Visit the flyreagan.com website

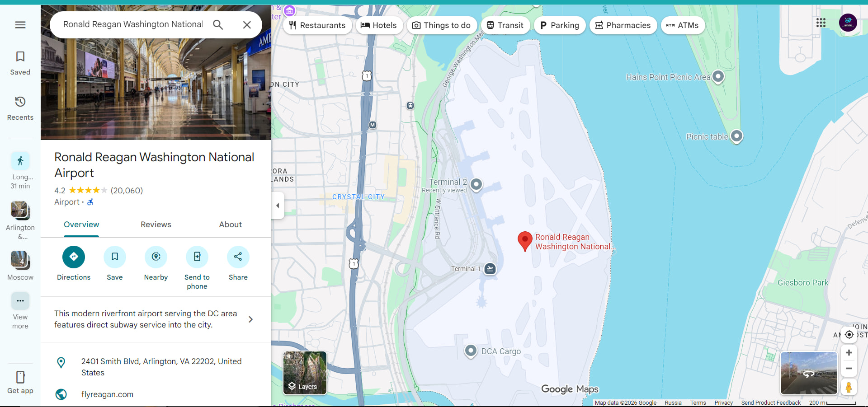[x=107, y=394]
